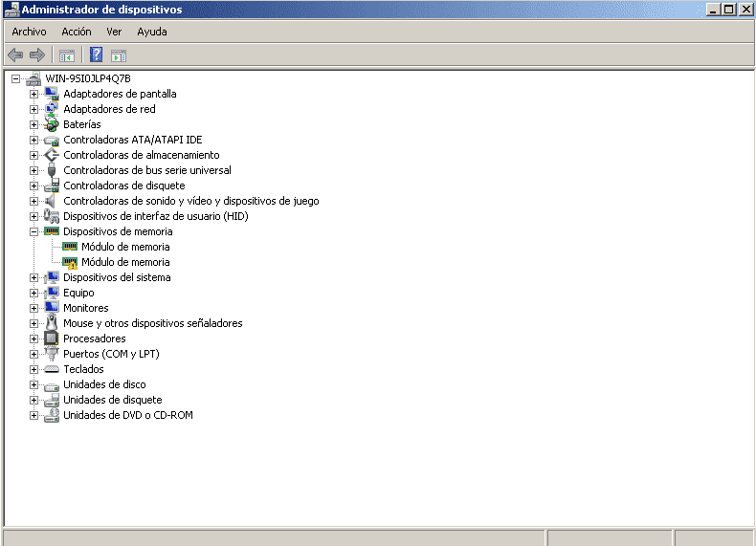
Task: Open the Ayuda menu
Action: pyautogui.click(x=152, y=32)
